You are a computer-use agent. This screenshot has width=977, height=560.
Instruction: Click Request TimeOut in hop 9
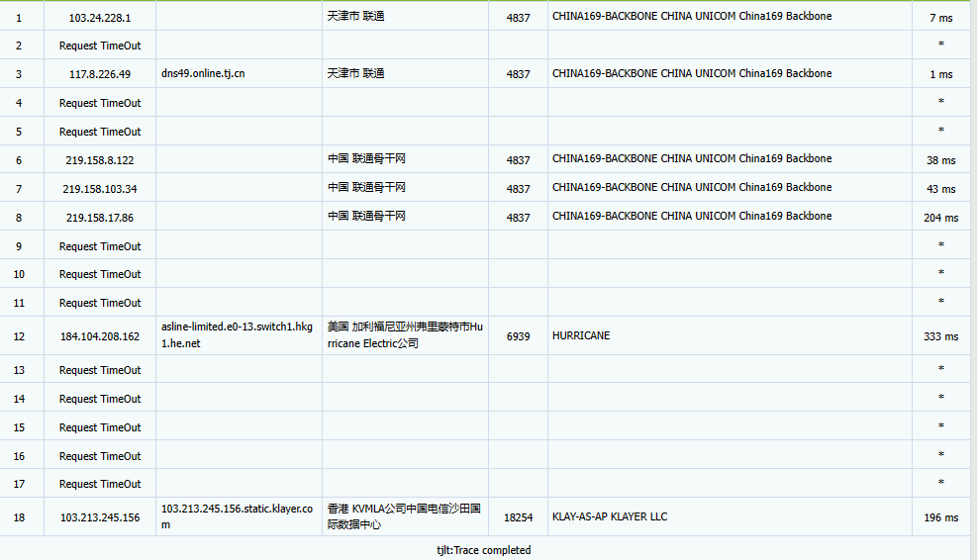coord(100,246)
